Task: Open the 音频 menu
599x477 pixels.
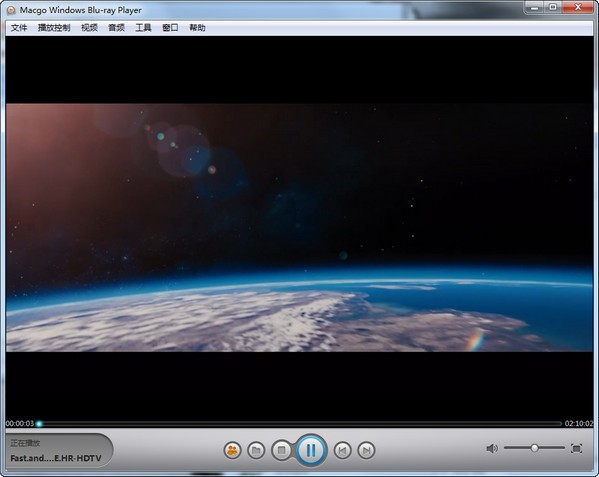Action: point(117,27)
